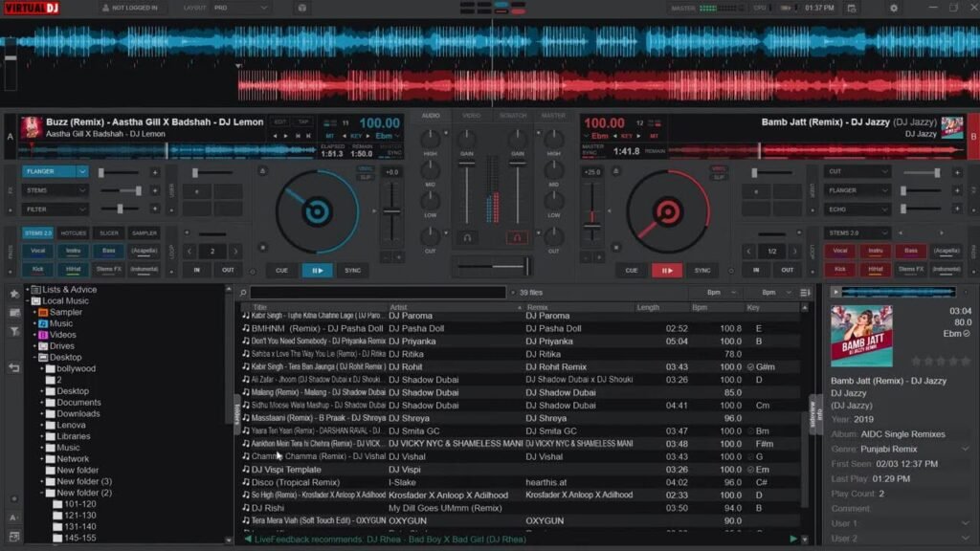Screen dimensions: 980x551
Task: Select the New folder (3) tree item
Action: pyautogui.click(x=84, y=482)
